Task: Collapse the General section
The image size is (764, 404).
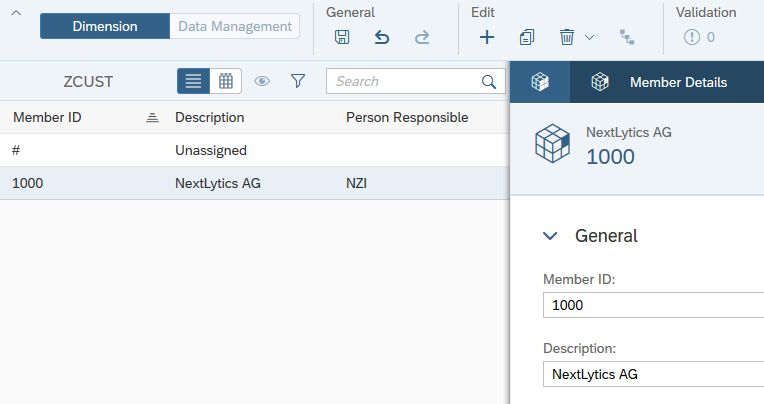Action: point(550,236)
